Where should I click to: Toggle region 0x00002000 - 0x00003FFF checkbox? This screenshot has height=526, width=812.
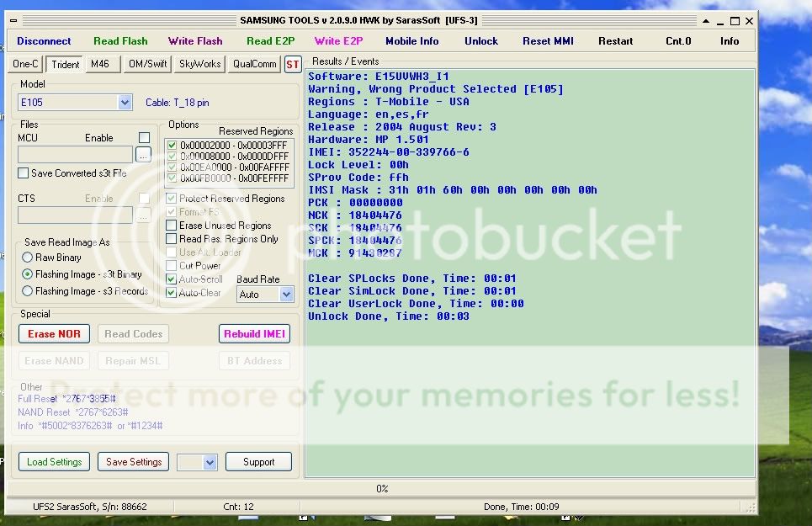click(172, 146)
